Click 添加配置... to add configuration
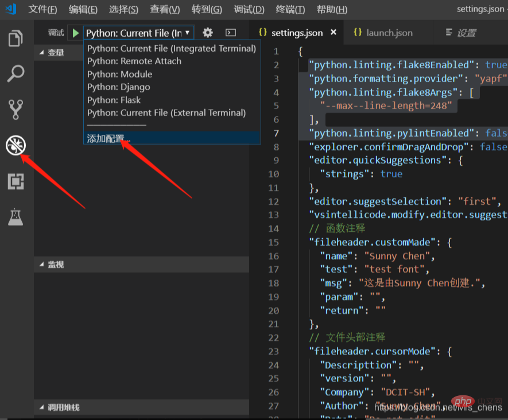 [x=108, y=138]
